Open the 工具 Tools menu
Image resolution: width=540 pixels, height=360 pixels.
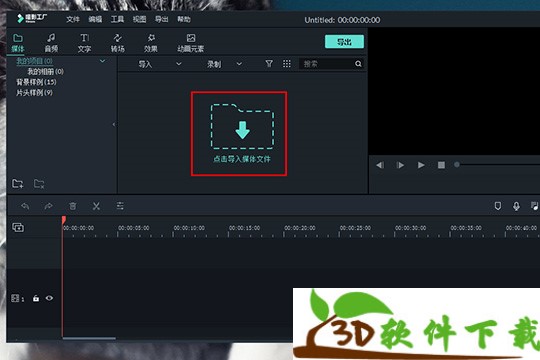[117, 19]
